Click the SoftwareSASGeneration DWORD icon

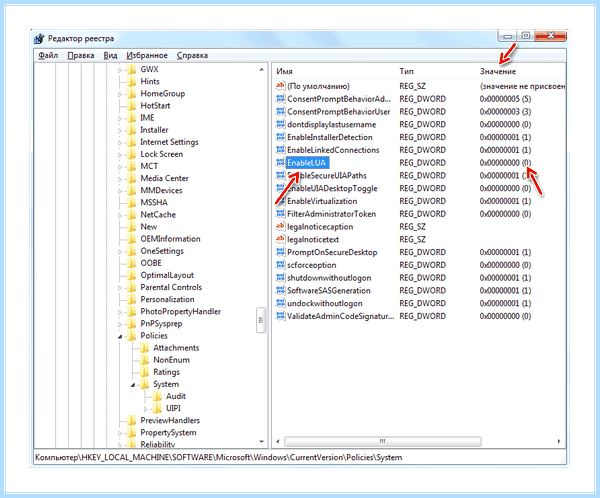pyautogui.click(x=280, y=291)
